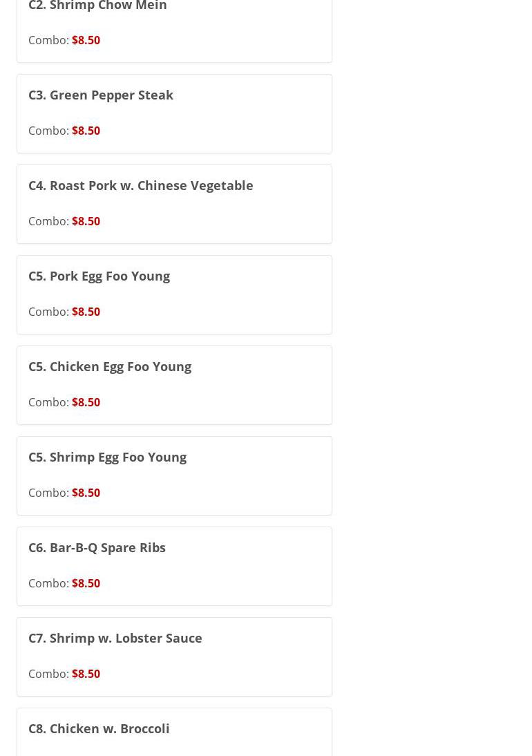Select the C5. Pork Egg Foo Young title
Image resolution: width=532 pixels, height=756 pixels.
tap(99, 276)
